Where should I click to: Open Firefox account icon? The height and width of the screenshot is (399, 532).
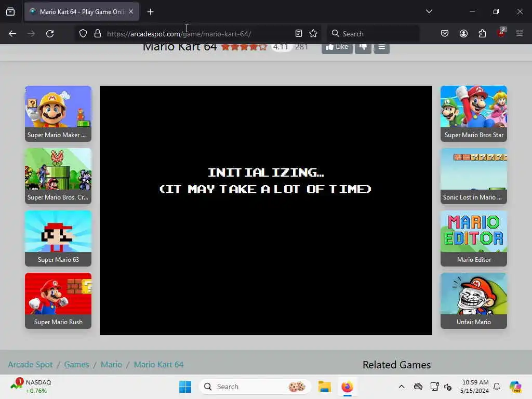(463, 34)
